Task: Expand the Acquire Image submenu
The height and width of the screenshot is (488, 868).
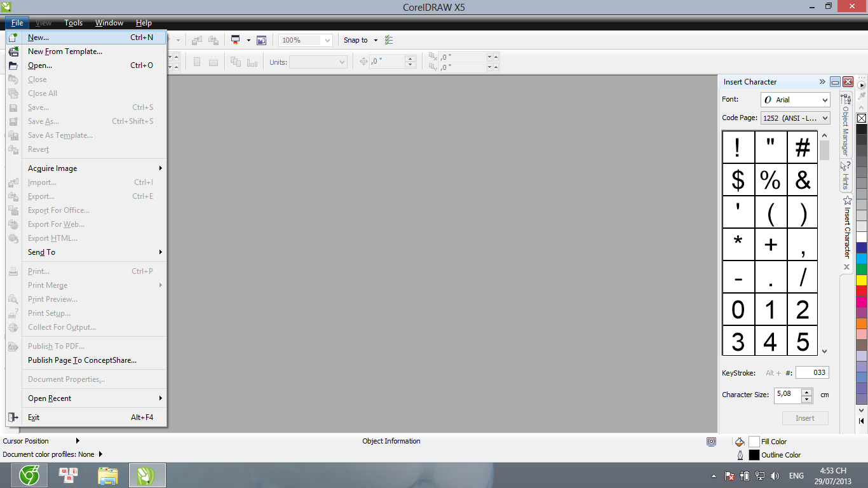Action: point(161,168)
